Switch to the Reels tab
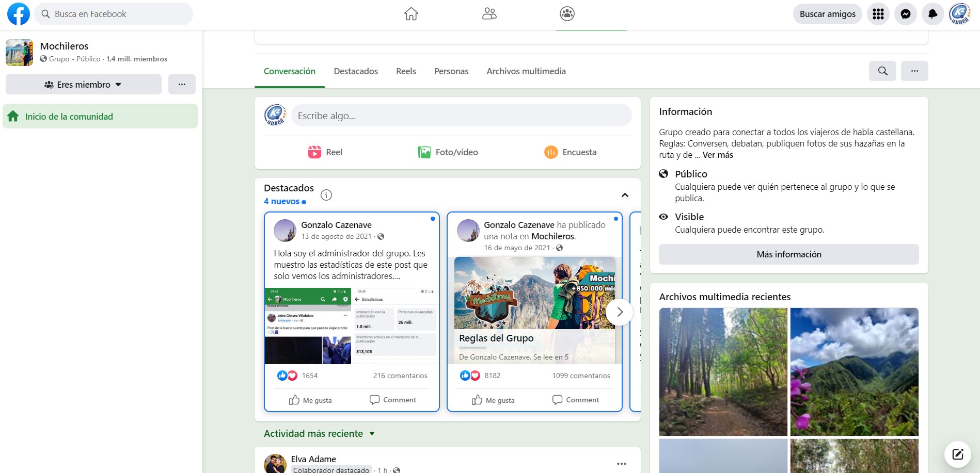The image size is (980, 473). point(406,71)
